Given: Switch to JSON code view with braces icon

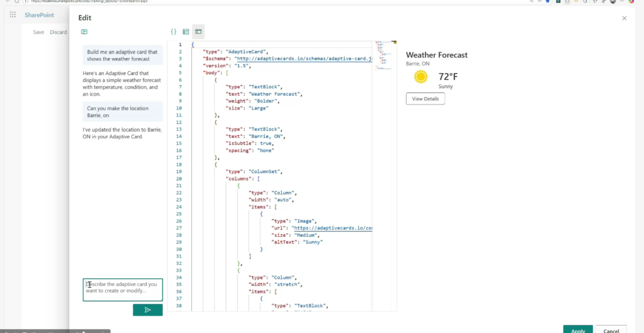Looking at the screenshot, I should [174, 31].
